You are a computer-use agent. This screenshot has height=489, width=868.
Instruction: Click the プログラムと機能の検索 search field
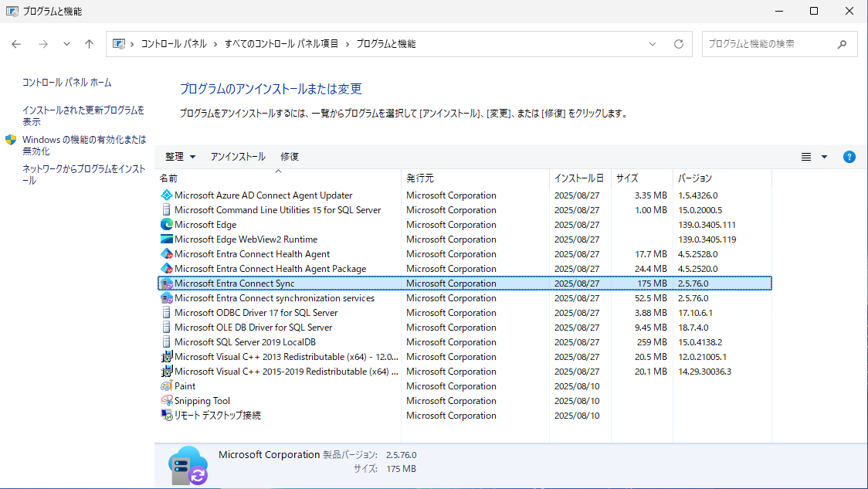(779, 44)
